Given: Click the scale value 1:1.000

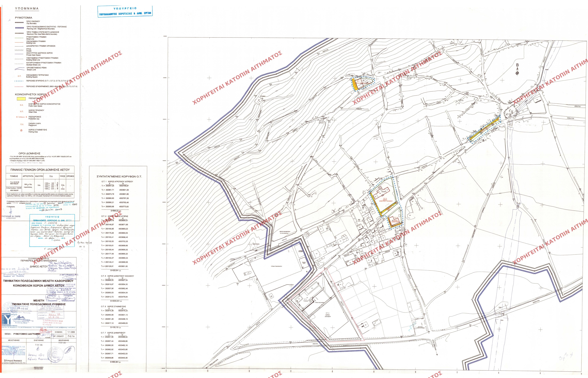Looking at the screenshot, I should [71, 332].
